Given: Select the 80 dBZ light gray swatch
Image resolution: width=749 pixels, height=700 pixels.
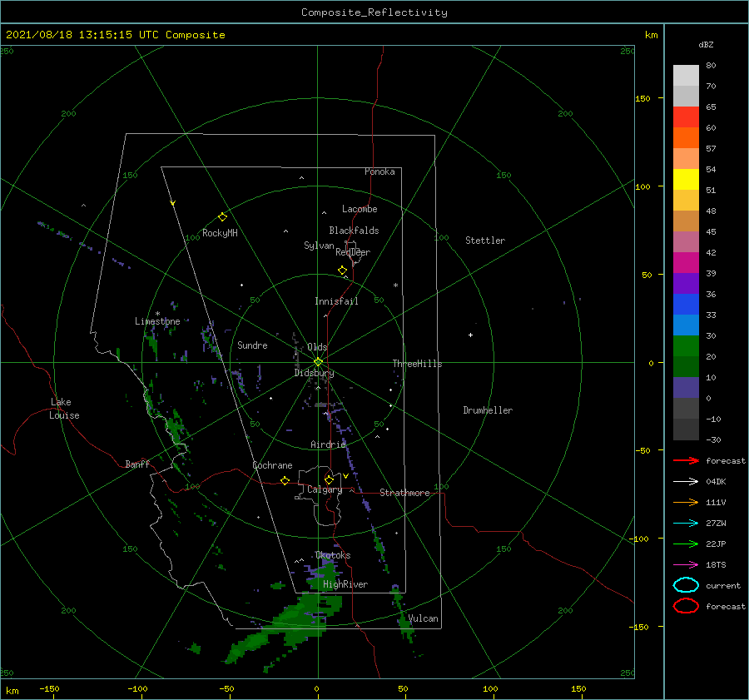Looking at the screenshot, I should tap(686, 76).
